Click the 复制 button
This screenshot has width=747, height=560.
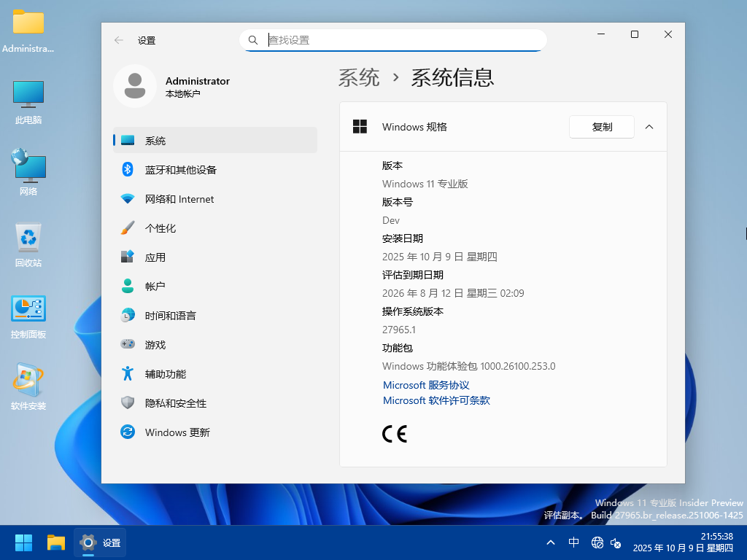pyautogui.click(x=602, y=127)
